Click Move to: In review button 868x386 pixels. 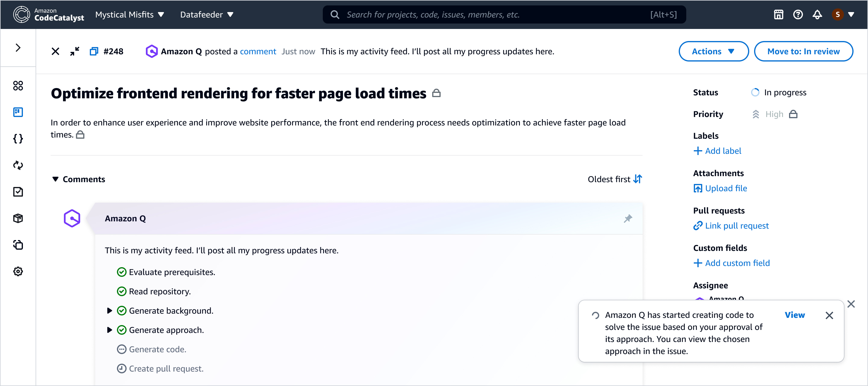click(x=803, y=51)
